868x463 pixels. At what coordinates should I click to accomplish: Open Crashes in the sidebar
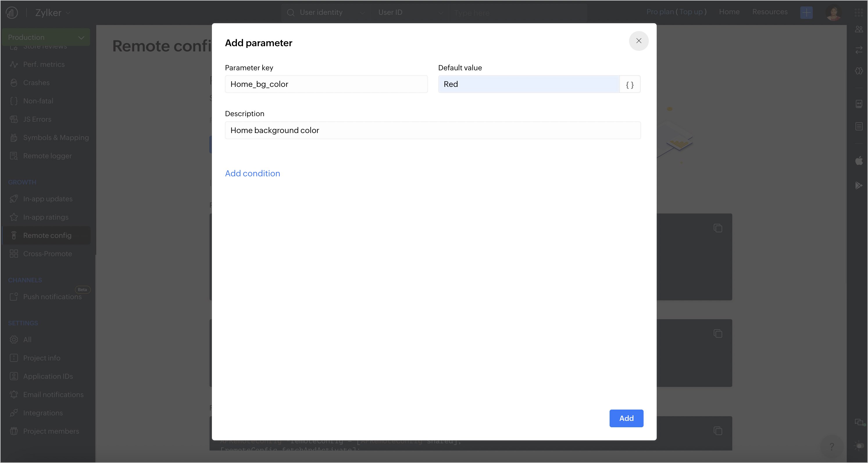coord(36,83)
